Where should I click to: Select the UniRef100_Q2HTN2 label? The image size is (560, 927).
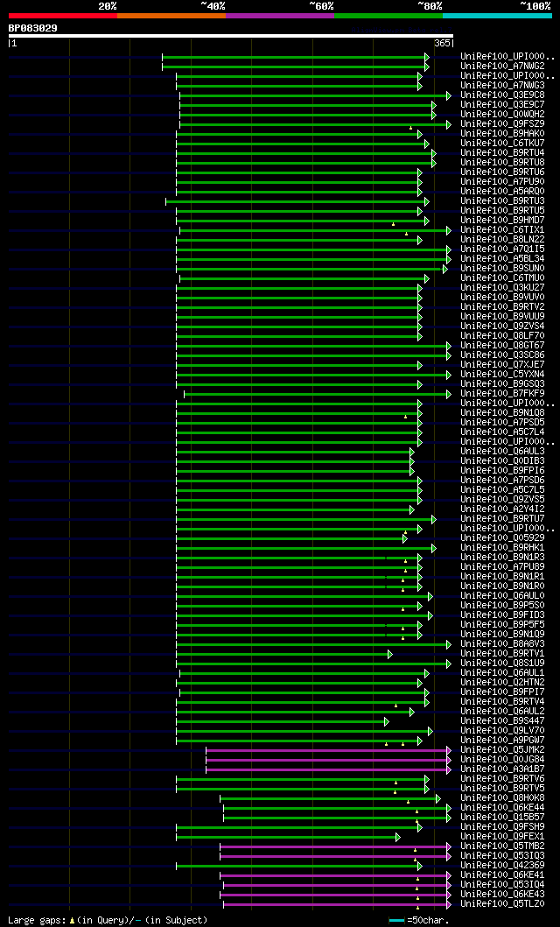click(x=503, y=683)
